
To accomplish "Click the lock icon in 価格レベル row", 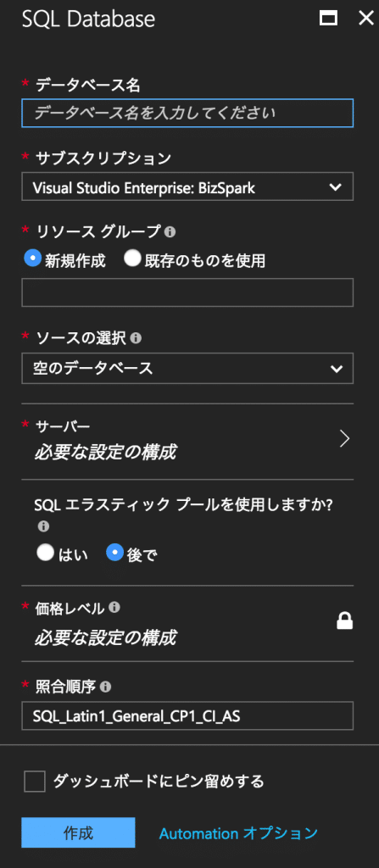I will coord(344,621).
